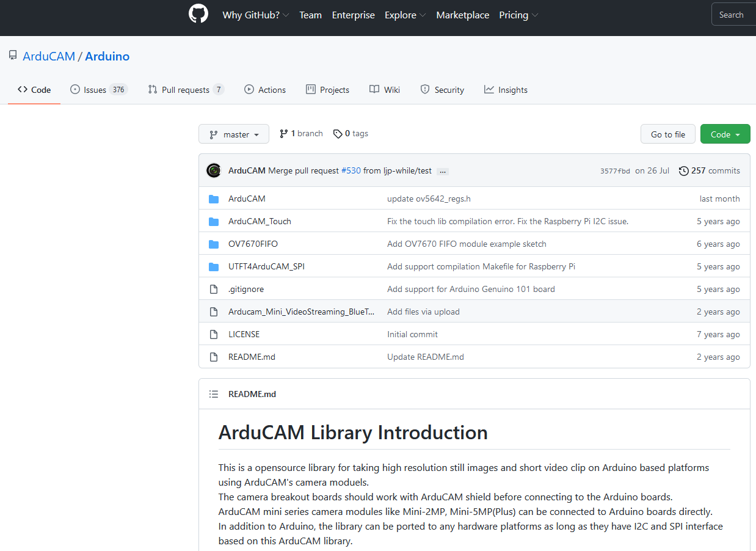Expand the Explore menu

coord(405,15)
